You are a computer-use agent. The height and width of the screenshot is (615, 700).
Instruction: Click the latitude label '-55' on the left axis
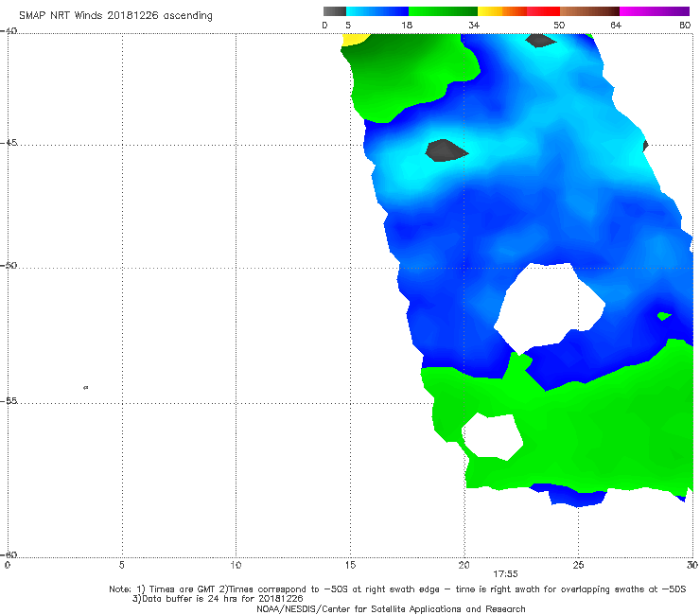click(x=9, y=401)
